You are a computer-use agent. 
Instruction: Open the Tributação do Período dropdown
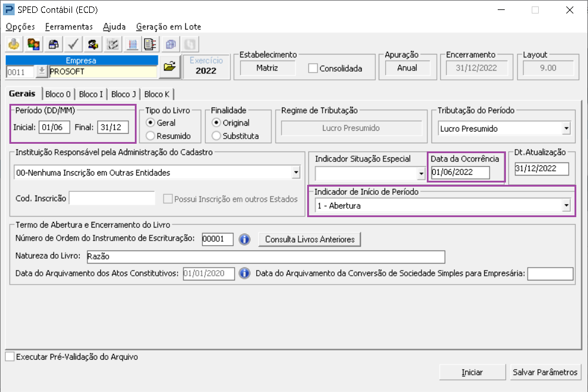(x=567, y=128)
